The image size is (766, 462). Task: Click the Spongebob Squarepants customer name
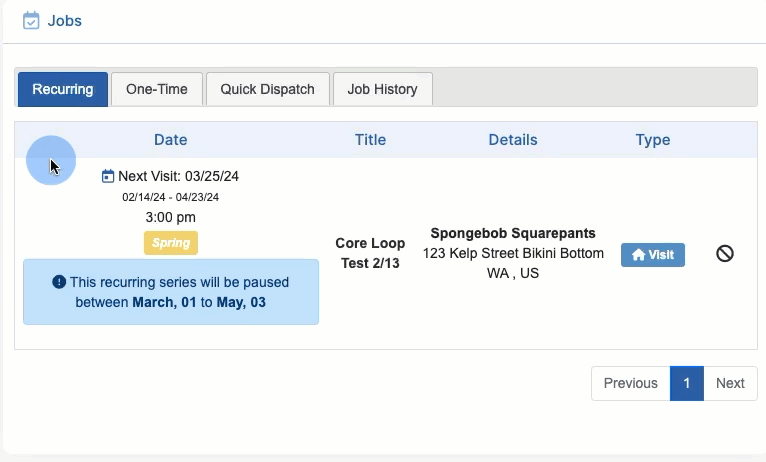tap(513, 234)
